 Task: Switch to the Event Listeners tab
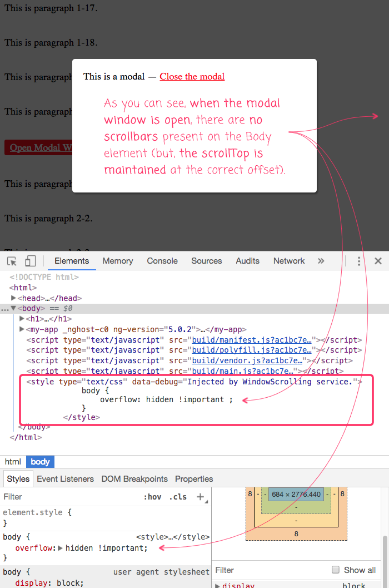(x=65, y=479)
